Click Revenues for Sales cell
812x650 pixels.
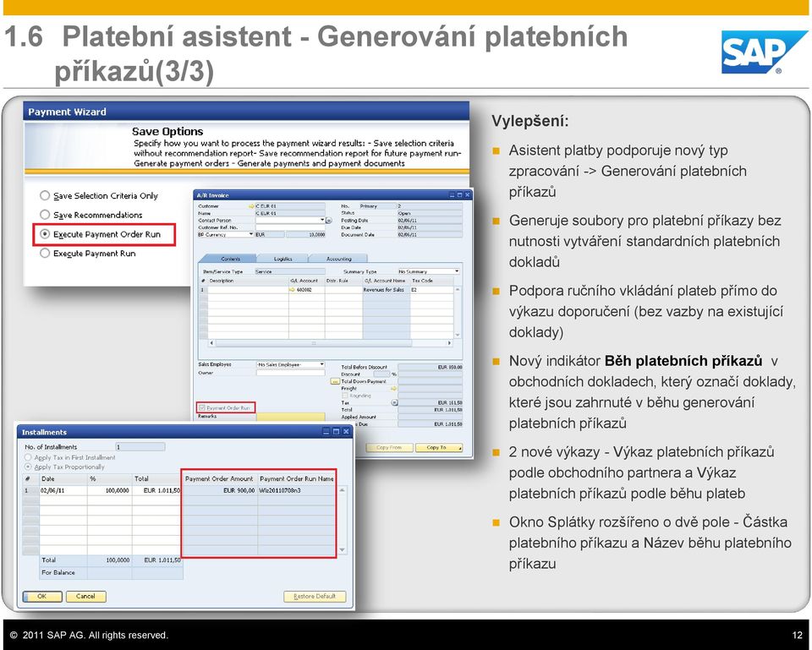pos(387,290)
